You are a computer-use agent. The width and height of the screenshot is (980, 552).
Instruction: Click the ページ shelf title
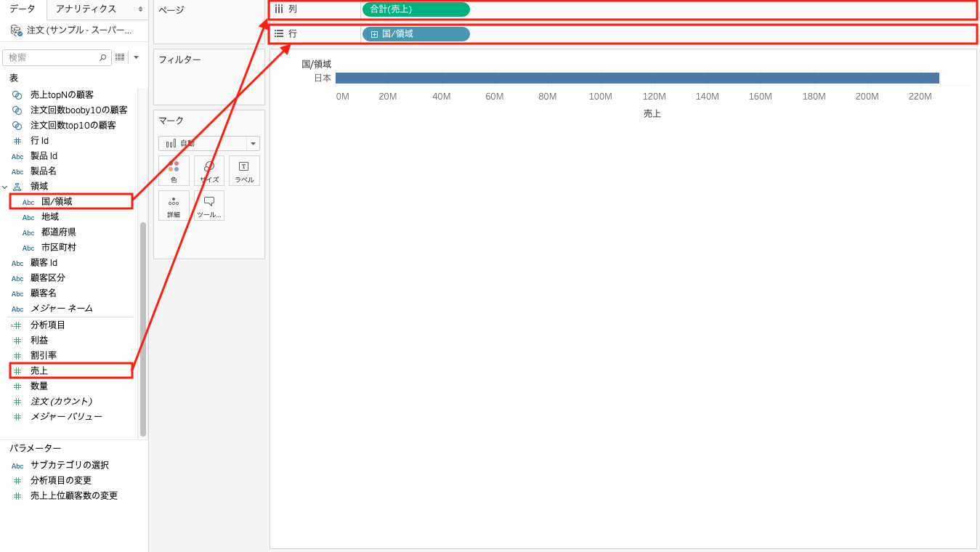pos(171,10)
